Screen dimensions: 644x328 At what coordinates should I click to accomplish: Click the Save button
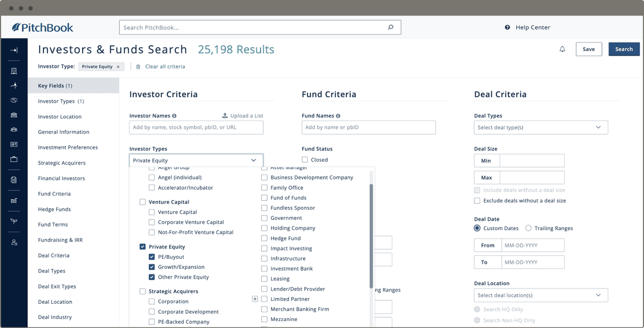click(588, 49)
